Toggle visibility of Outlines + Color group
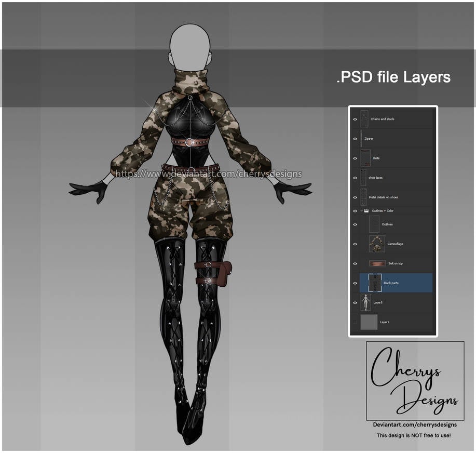Image resolution: width=476 pixels, height=453 pixels. [355, 211]
